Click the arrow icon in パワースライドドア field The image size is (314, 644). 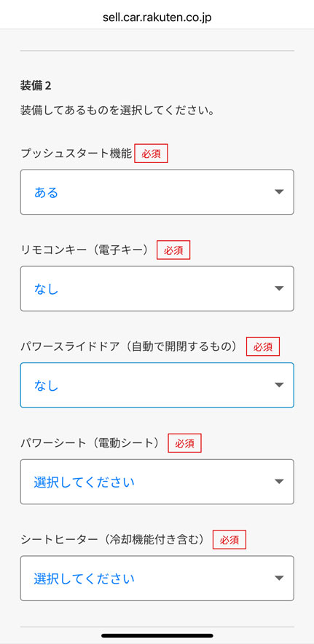tap(279, 385)
